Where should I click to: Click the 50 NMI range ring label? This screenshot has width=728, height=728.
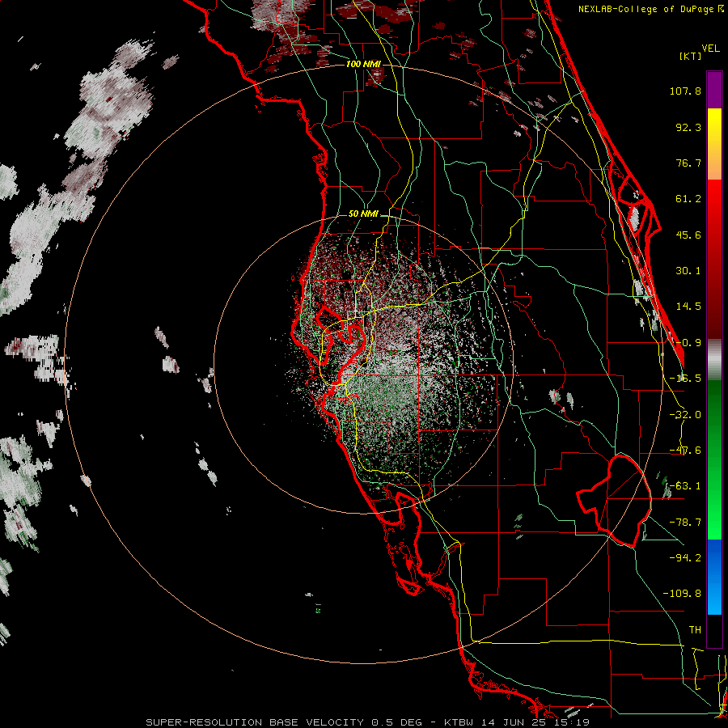(x=363, y=214)
